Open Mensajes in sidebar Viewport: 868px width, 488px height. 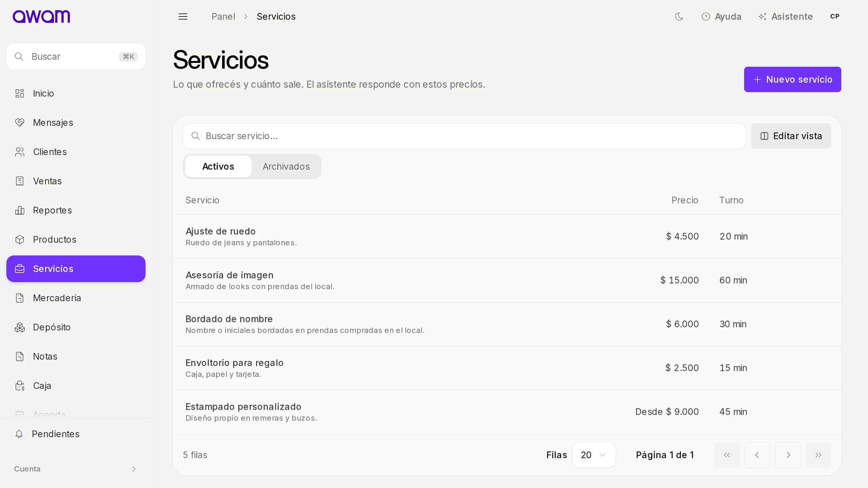point(76,123)
